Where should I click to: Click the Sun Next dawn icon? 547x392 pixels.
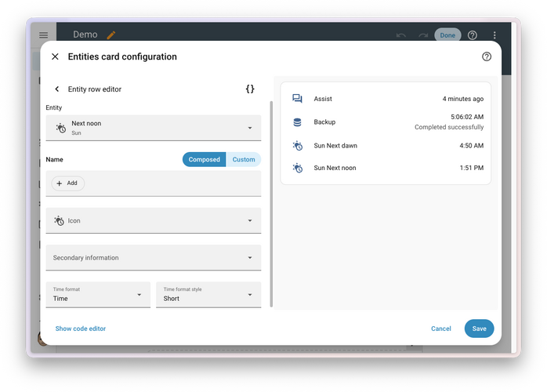297,146
